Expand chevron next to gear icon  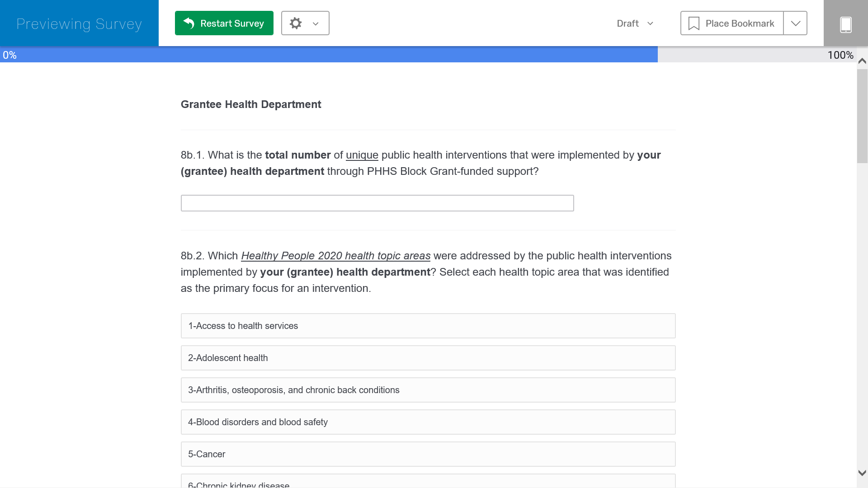coord(316,23)
